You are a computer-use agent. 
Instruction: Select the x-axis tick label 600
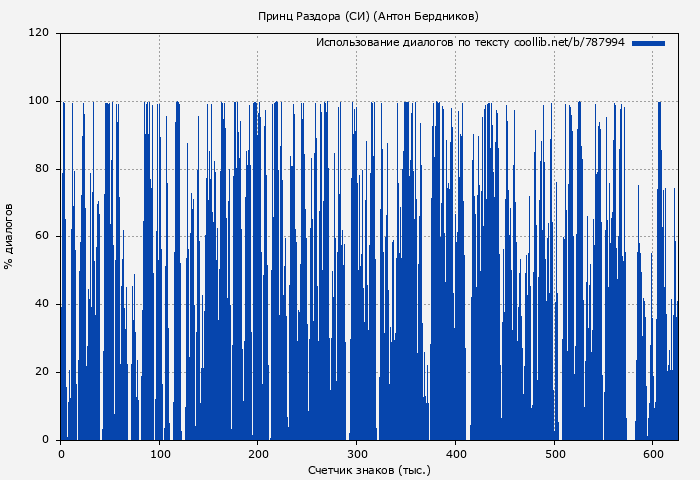(x=653, y=454)
